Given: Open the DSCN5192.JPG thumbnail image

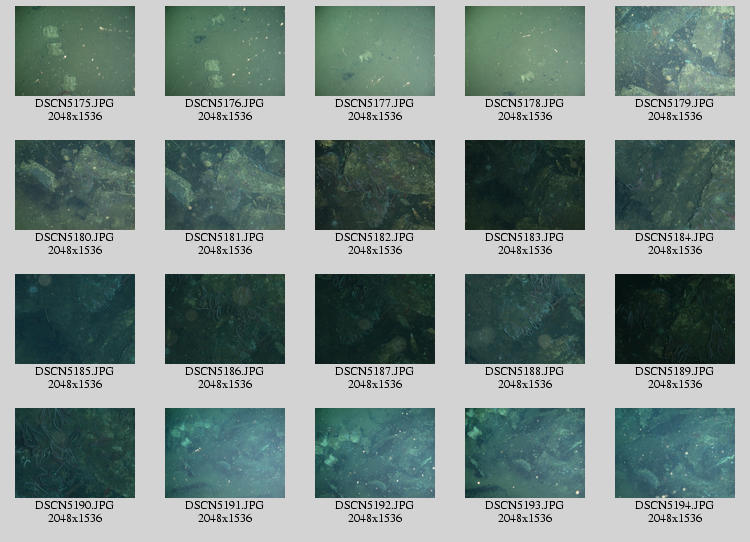Looking at the screenshot, I should [375, 453].
